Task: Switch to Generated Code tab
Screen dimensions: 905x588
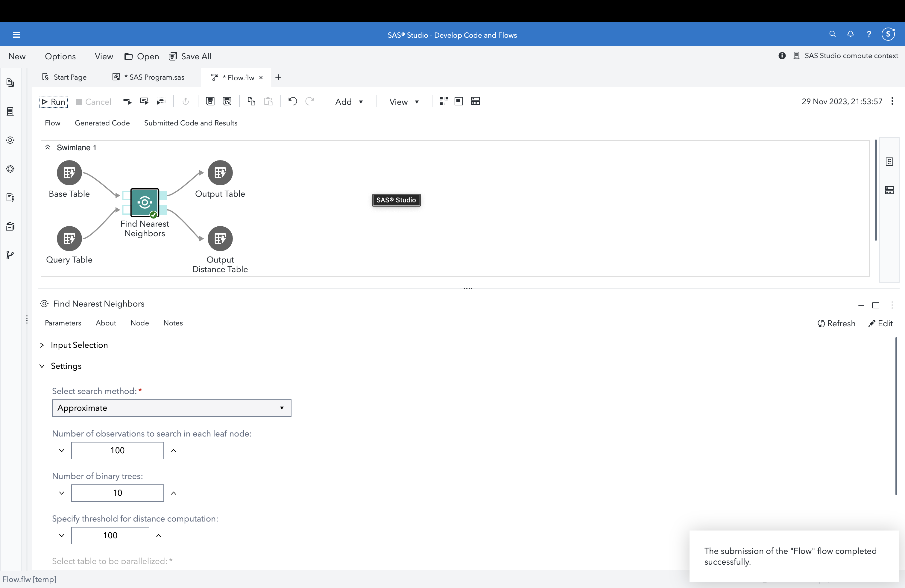Action: 102,123
